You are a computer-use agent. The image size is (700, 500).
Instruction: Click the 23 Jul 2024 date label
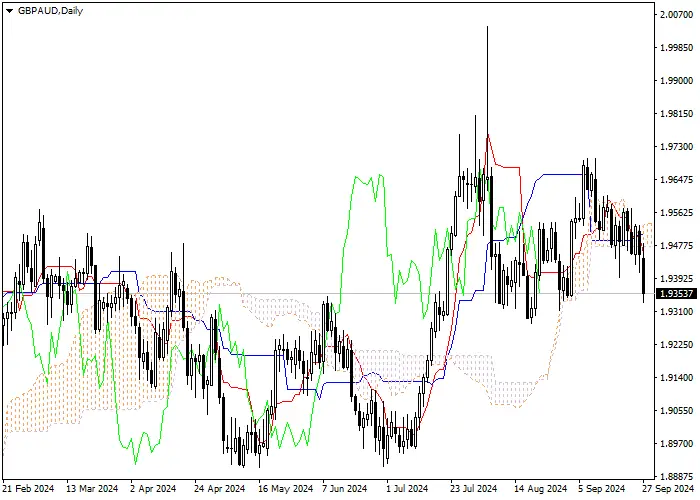click(473, 489)
